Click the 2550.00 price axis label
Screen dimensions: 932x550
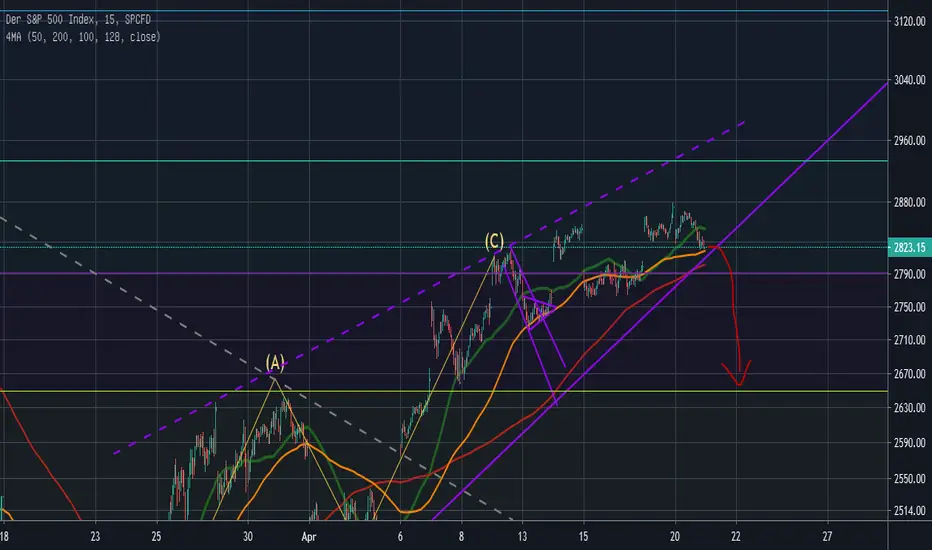[x=909, y=479]
